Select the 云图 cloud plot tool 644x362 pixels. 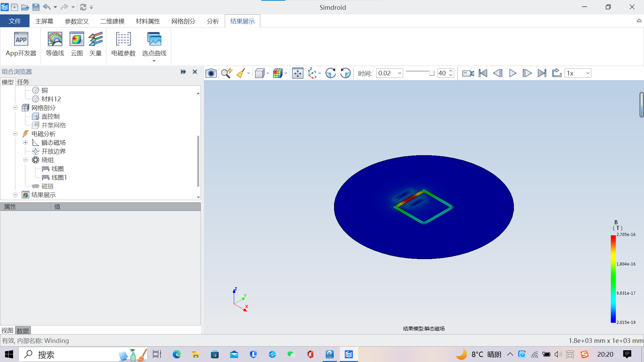(77, 44)
